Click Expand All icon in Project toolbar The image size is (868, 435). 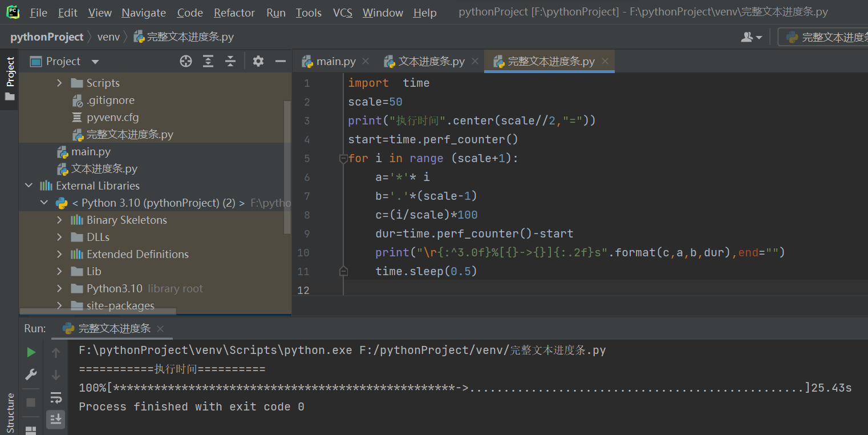coord(208,61)
